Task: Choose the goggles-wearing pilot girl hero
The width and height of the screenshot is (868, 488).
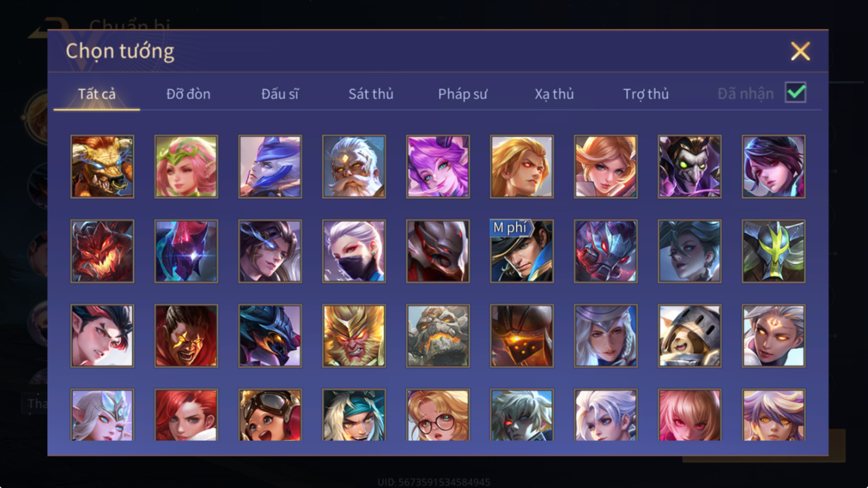Action: coord(270,415)
